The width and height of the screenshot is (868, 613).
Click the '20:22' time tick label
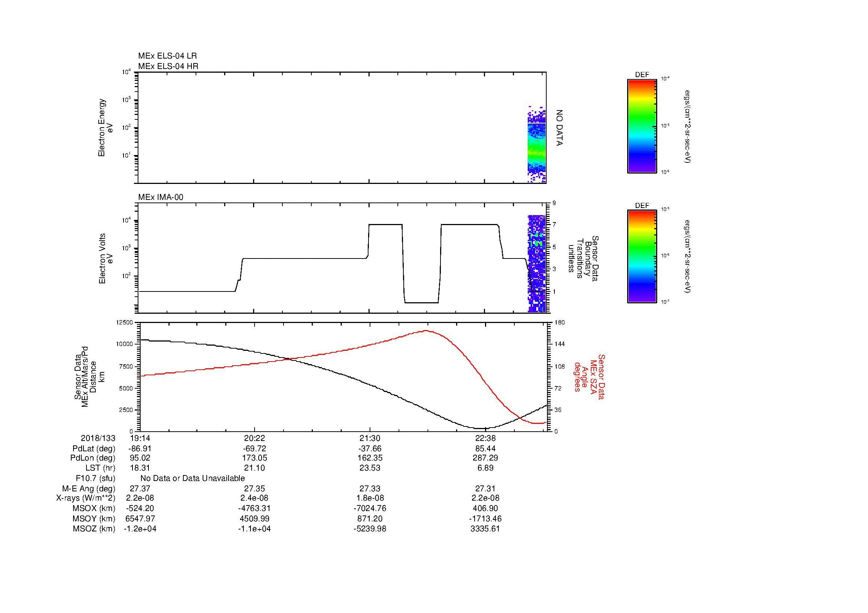255,438
